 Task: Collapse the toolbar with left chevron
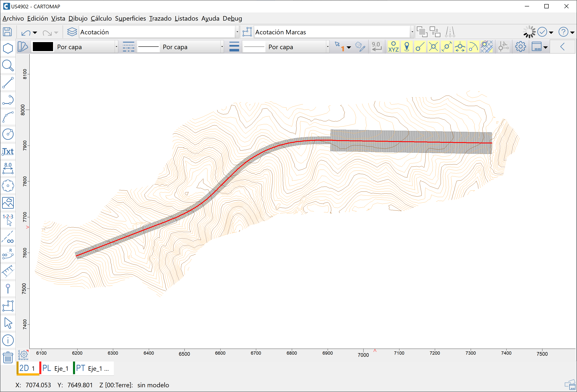pos(563,47)
